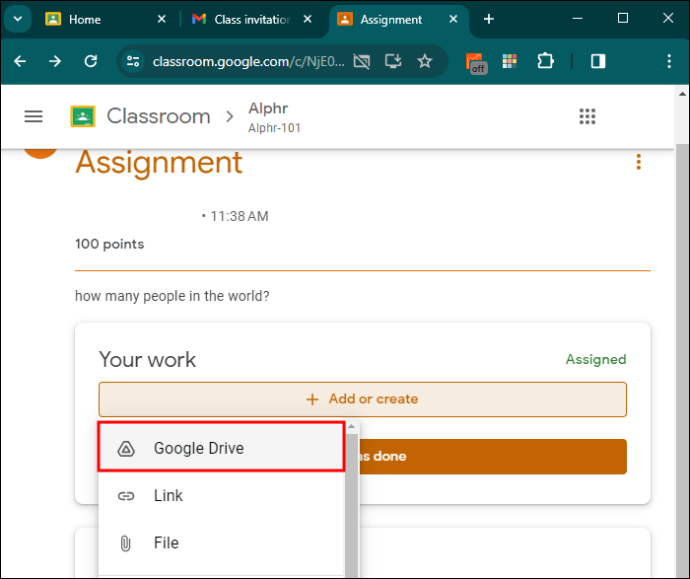Go to Classroom home link
The width and height of the screenshot is (690, 579).
(x=158, y=117)
